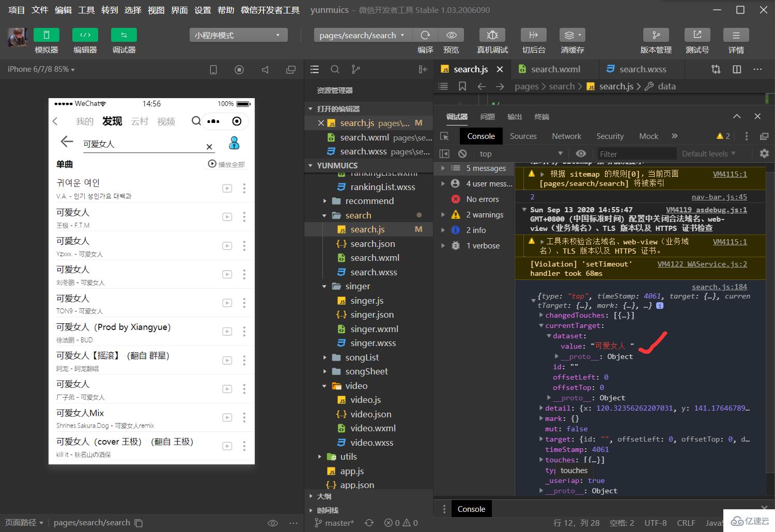Open the iPhone 6/7/8 85% device dropdown
The width and height of the screenshot is (775, 532).
point(41,69)
